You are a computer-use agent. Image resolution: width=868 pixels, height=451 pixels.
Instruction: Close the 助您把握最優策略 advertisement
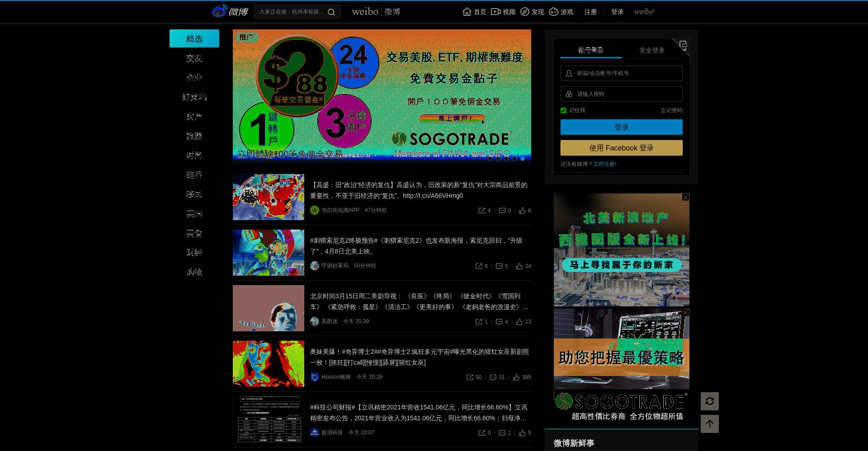coord(686,312)
